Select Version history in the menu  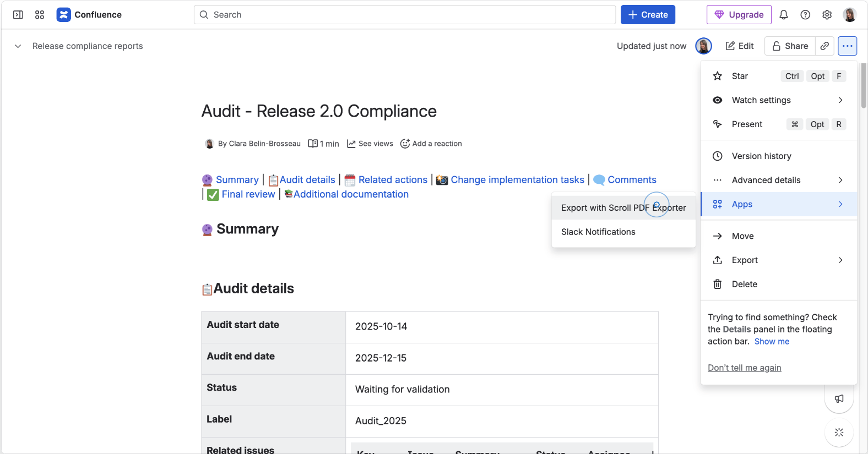[x=761, y=156]
